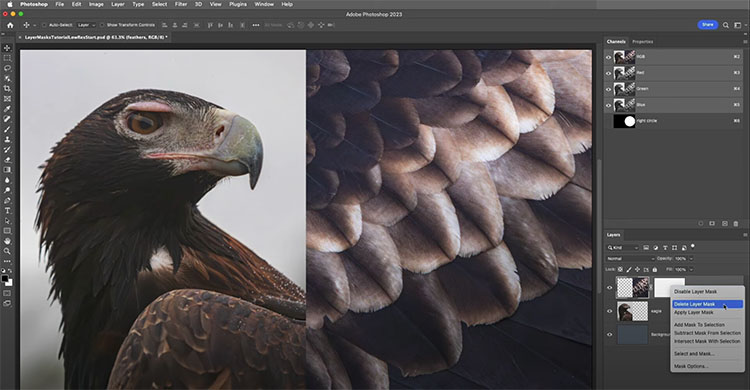Open the Auto-Select Layer dropdown

86,25
